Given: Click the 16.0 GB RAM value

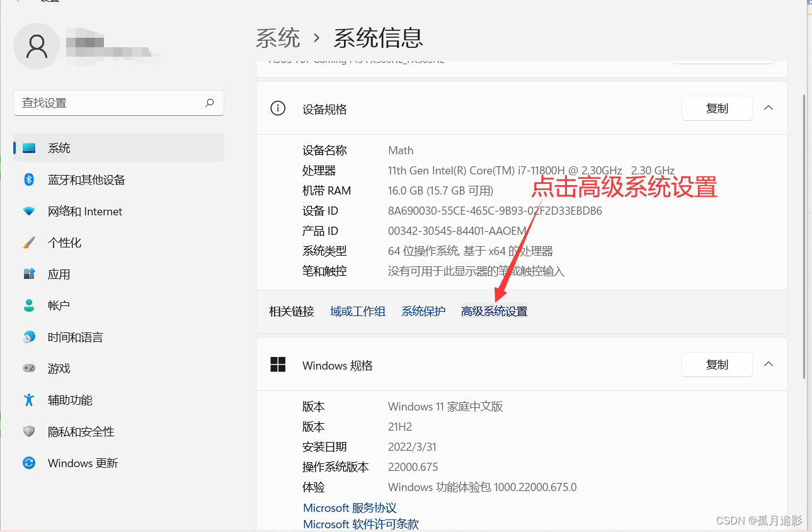Looking at the screenshot, I should pyautogui.click(x=440, y=191).
